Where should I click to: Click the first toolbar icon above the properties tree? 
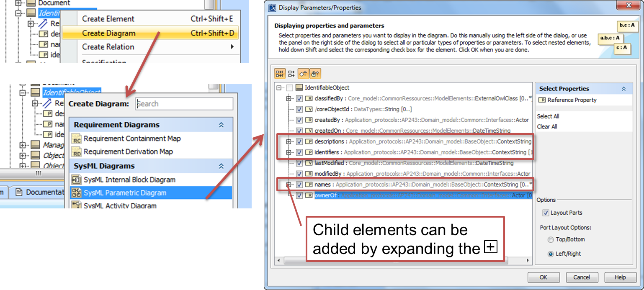[x=280, y=74]
